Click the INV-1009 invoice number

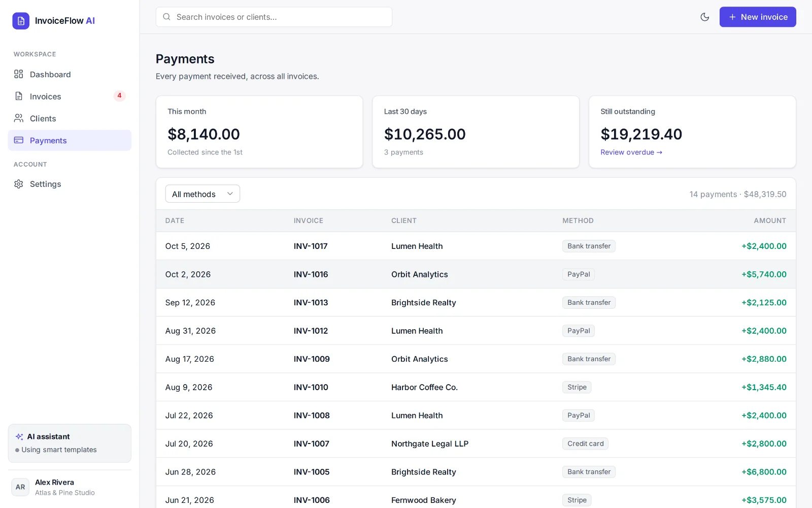[x=312, y=359]
